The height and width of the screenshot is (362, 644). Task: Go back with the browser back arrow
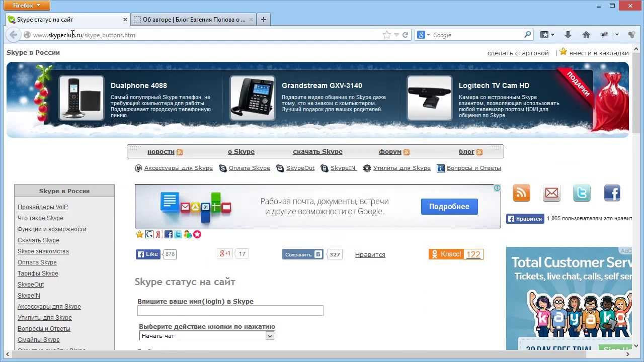(13, 35)
